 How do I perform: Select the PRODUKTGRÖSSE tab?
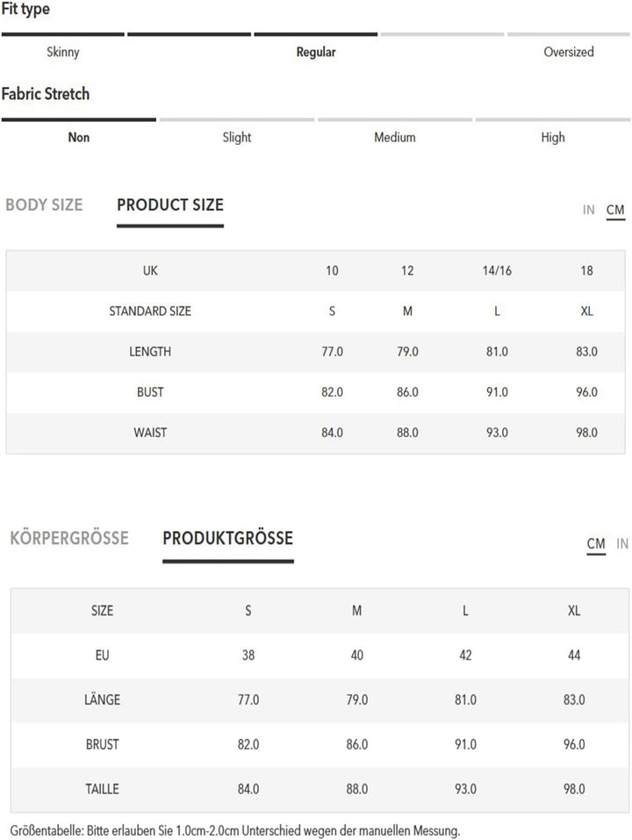click(x=227, y=538)
